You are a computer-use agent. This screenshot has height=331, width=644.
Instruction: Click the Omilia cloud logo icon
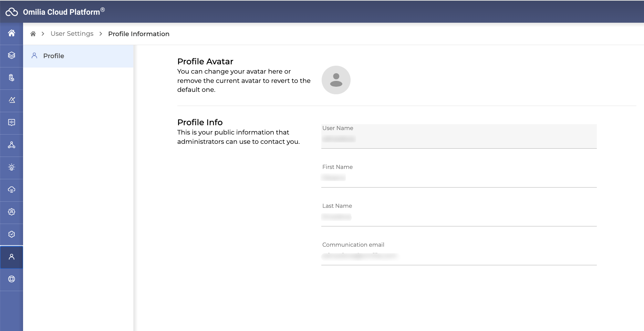12,12
